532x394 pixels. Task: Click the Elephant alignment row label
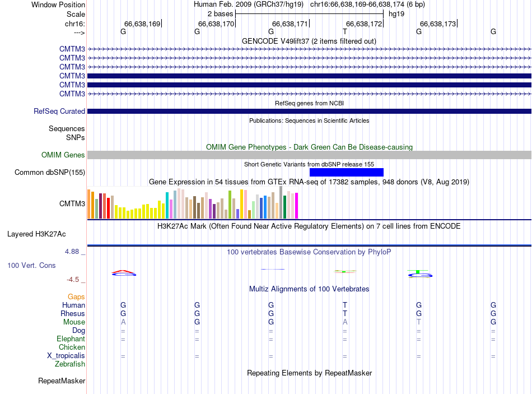click(71, 339)
